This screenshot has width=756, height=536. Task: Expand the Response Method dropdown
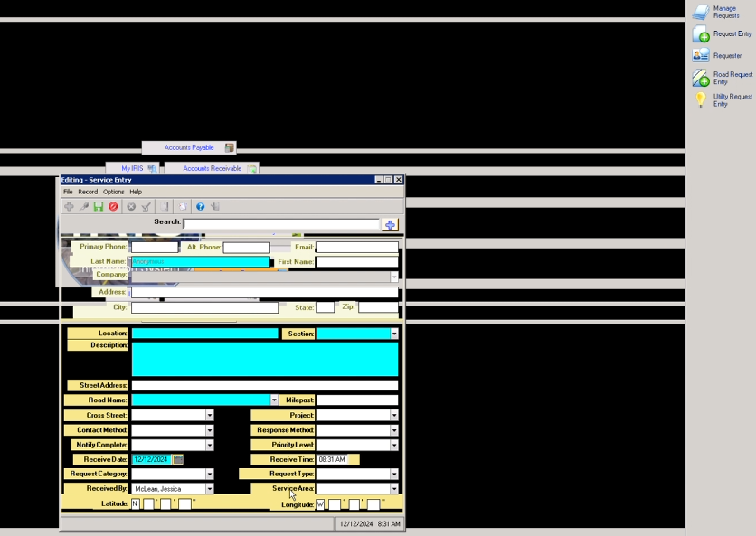pyautogui.click(x=394, y=430)
